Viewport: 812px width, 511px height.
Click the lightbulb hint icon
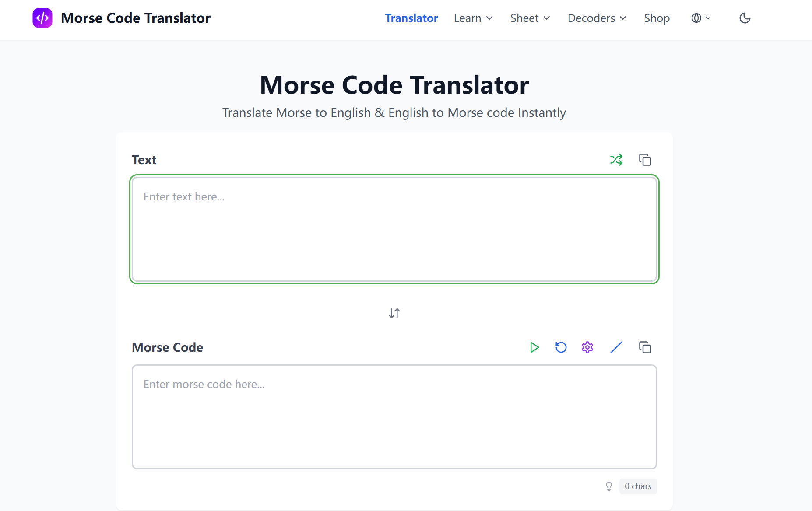click(609, 486)
